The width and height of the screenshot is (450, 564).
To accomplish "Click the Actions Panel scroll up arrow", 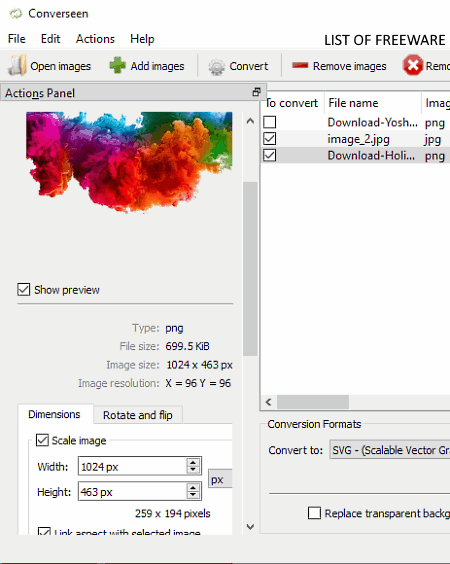I will (x=250, y=121).
